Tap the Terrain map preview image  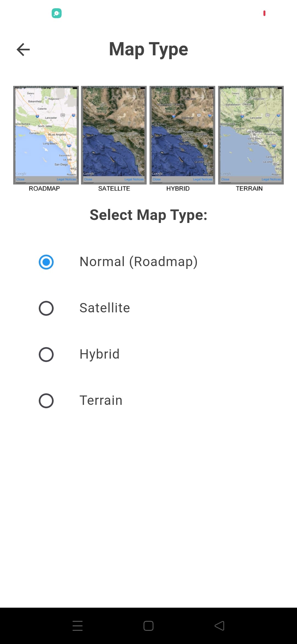pos(251,135)
